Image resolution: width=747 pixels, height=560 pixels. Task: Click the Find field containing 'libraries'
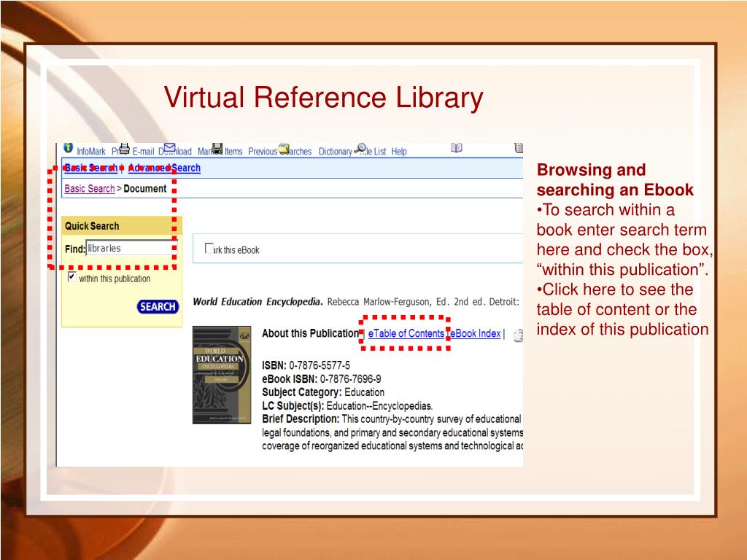131,248
